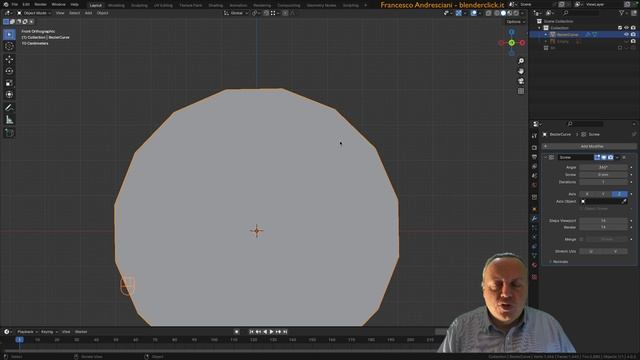Select the Move tool
This screenshot has height=360, width=640.
click(x=9, y=59)
